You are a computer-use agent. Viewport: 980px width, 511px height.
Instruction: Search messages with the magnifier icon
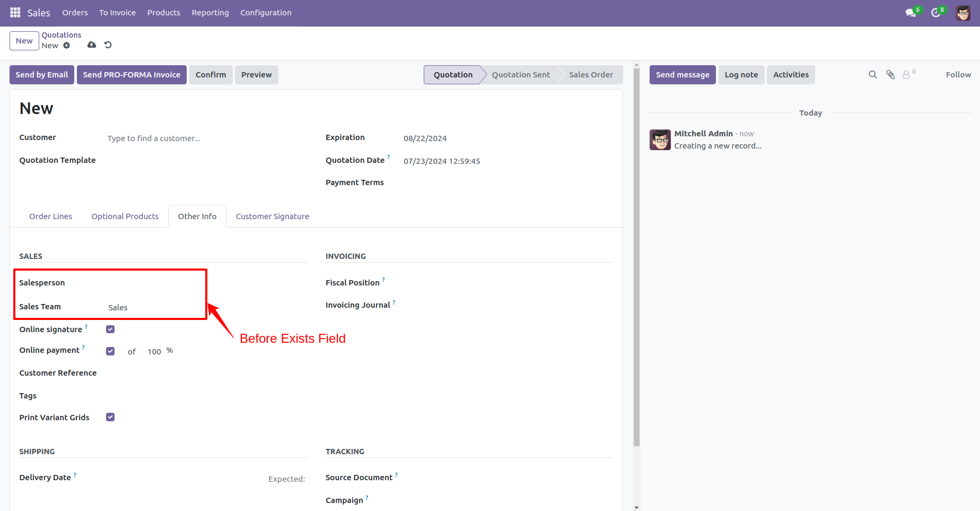[x=872, y=75]
